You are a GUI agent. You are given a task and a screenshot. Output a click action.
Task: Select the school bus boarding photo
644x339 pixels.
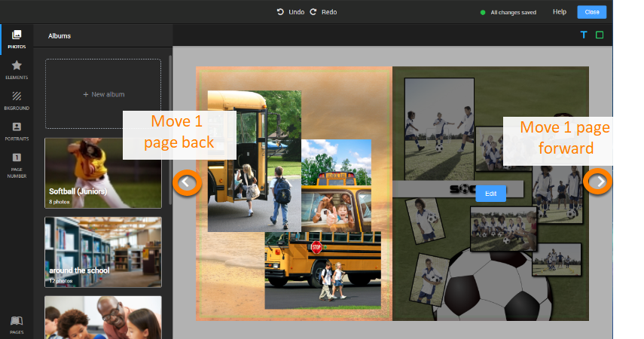[x=254, y=161]
